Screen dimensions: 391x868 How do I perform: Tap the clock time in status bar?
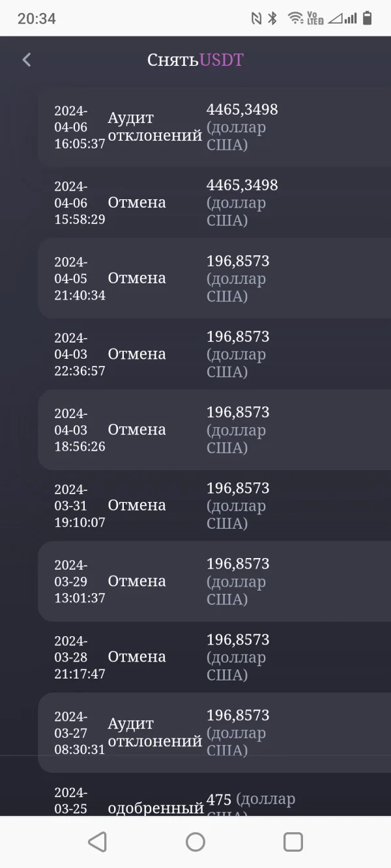point(36,18)
